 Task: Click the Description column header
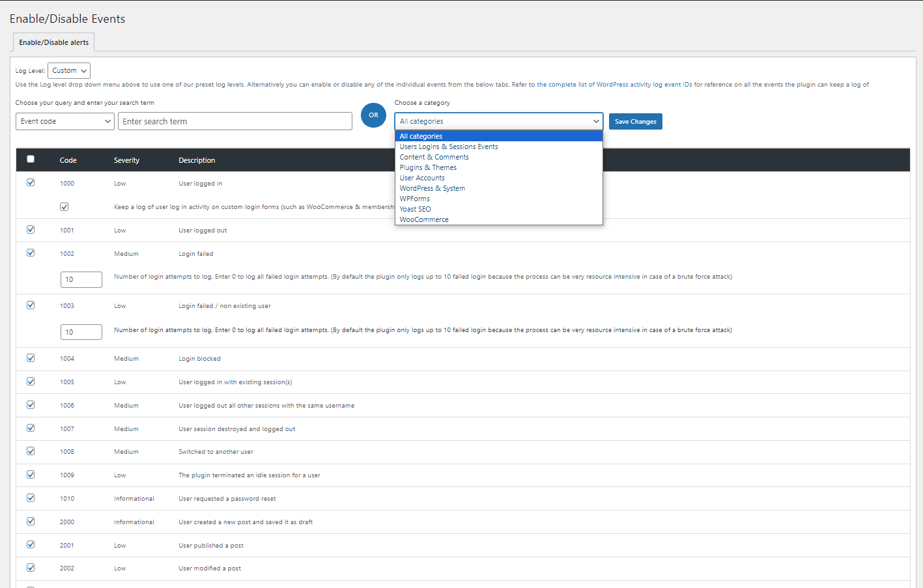197,160
